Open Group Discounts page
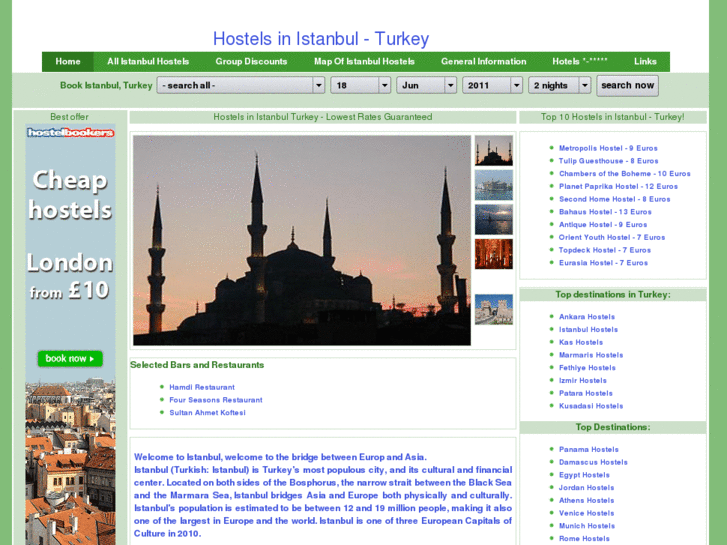This screenshot has width=727, height=545. [251, 62]
